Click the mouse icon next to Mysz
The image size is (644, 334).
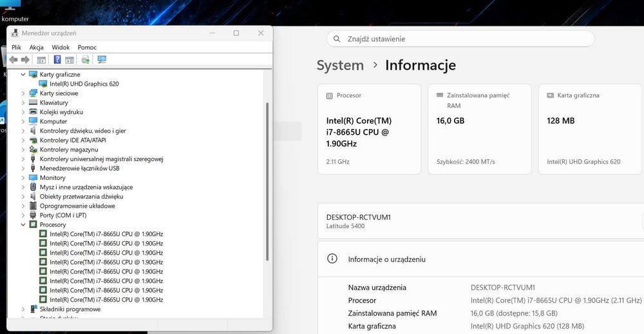tap(33, 187)
